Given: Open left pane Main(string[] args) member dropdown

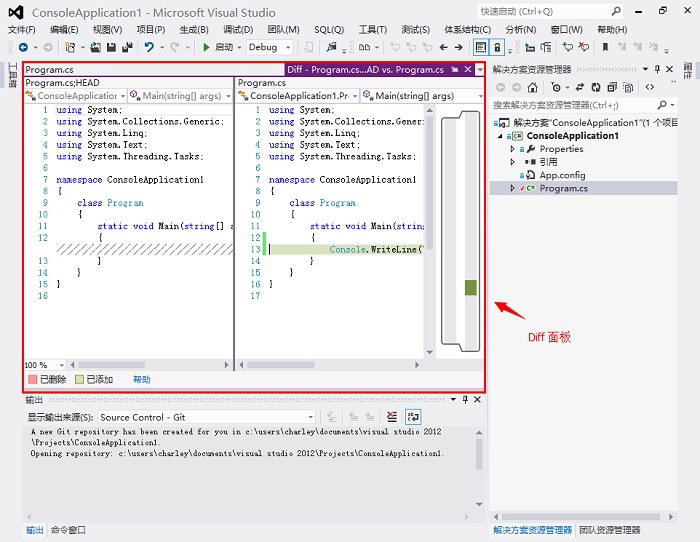Looking at the screenshot, I should point(180,96).
